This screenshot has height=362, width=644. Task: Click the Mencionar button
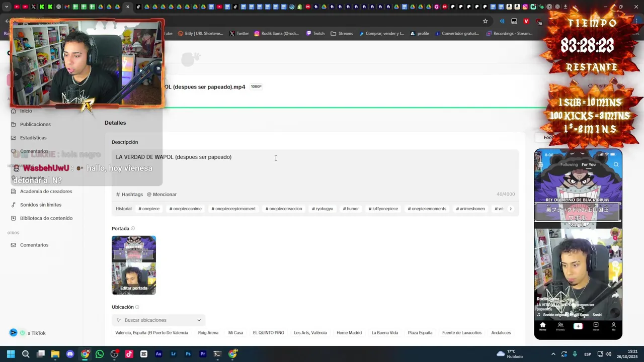tap(162, 195)
